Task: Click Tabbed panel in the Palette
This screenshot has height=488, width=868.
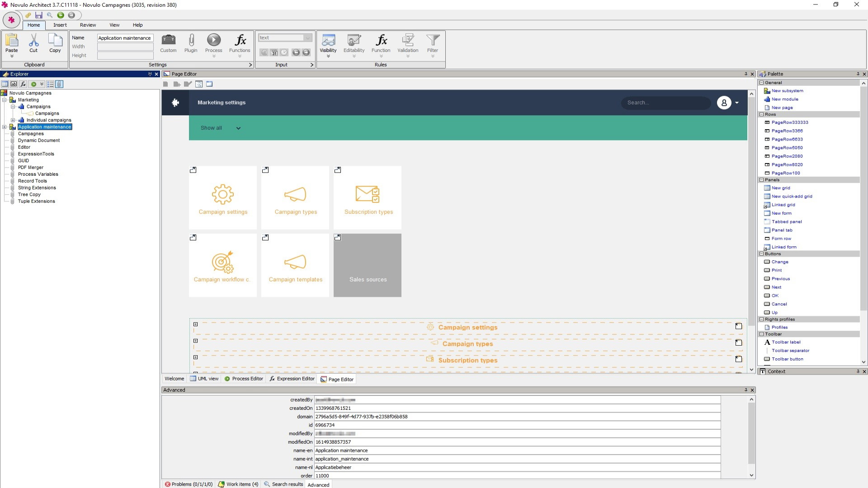Action: click(x=787, y=222)
